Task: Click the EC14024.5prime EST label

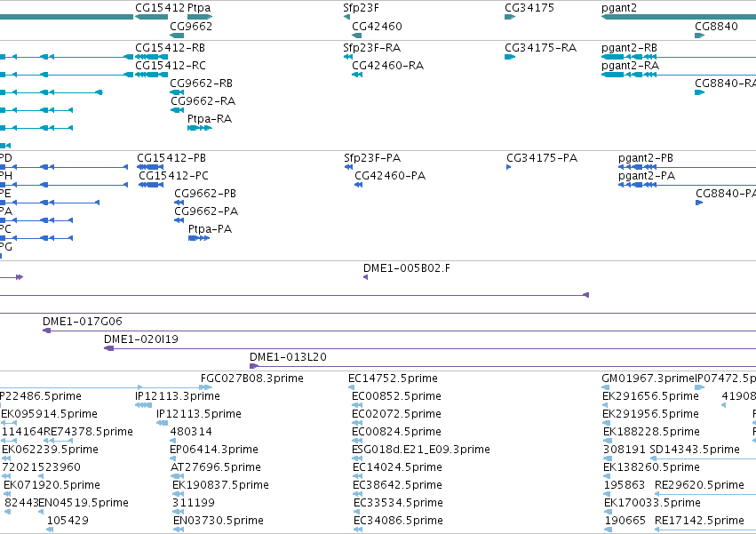Action: point(397,467)
